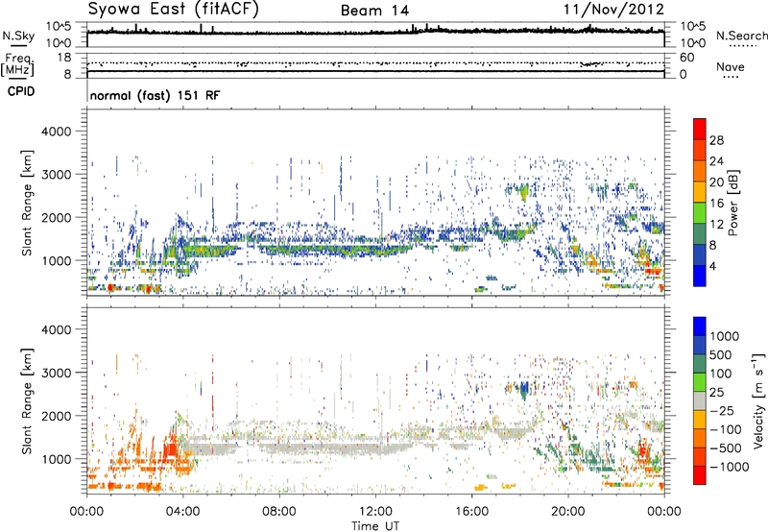Click the '500' value on the velocity color bar
The image size is (768, 532).
(720, 355)
